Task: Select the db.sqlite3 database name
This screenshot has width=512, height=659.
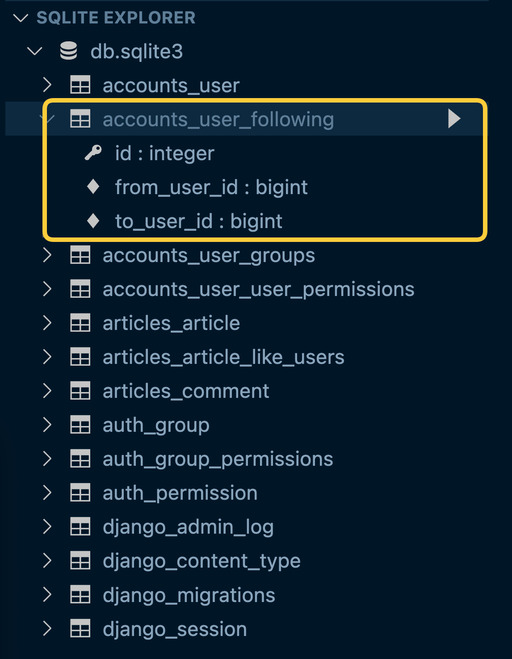Action: coord(137,52)
